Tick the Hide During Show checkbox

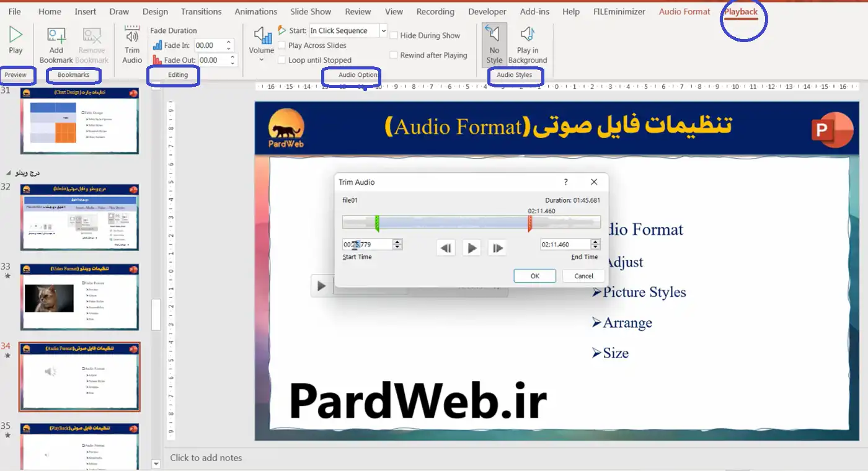pyautogui.click(x=393, y=35)
